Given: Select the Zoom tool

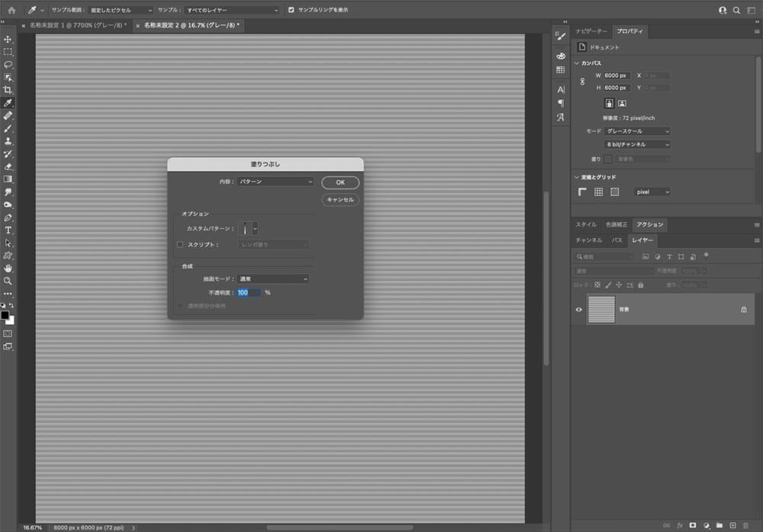Looking at the screenshot, I should 8,281.
